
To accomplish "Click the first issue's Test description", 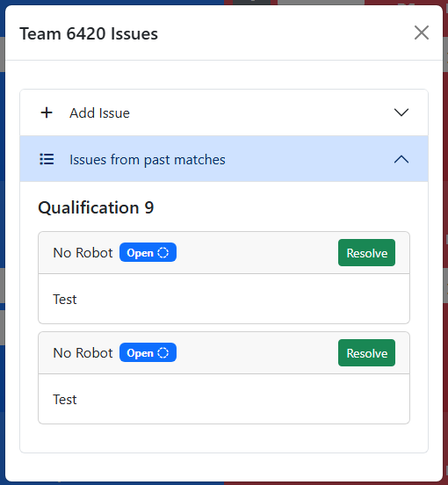I will click(65, 300).
